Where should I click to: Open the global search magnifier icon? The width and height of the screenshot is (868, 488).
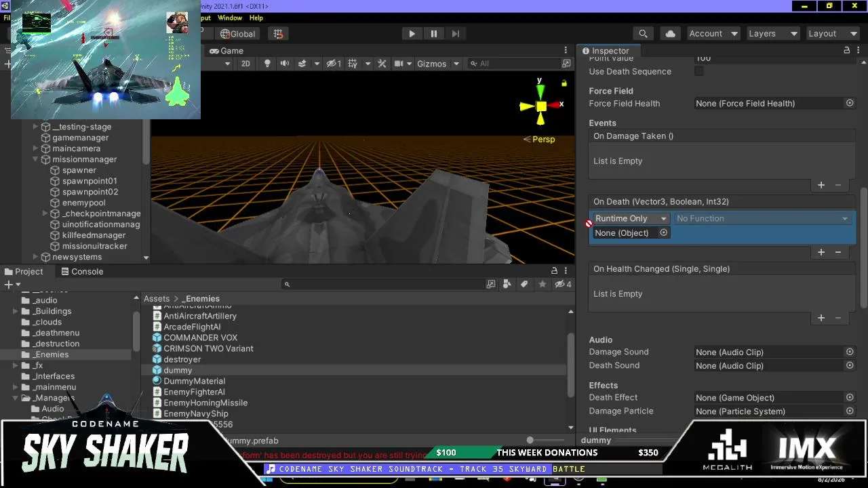(643, 33)
